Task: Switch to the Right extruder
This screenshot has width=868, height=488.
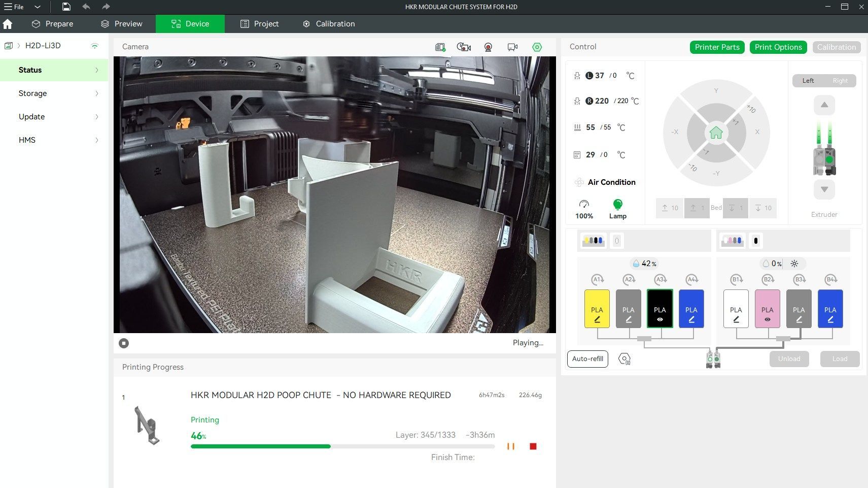Action: click(840, 81)
